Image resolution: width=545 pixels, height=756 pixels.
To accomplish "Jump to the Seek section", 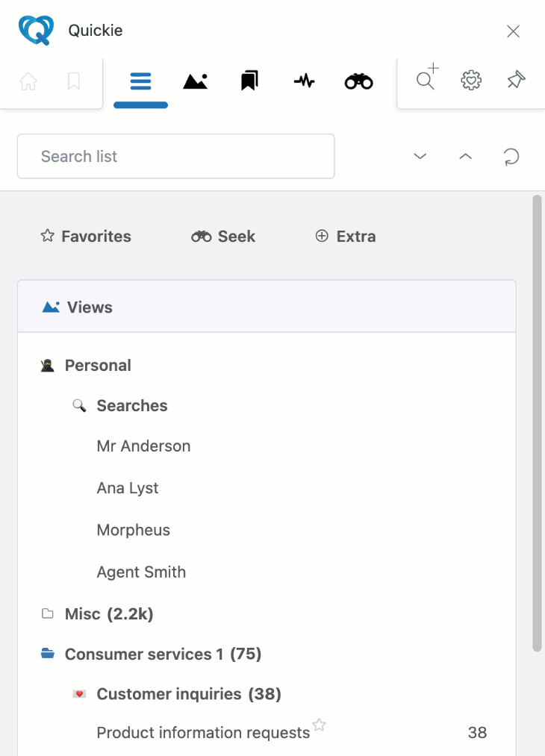I will click(x=222, y=237).
